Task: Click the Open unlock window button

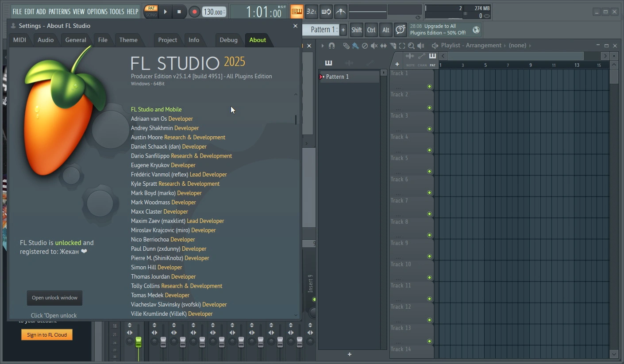Action: (54, 298)
